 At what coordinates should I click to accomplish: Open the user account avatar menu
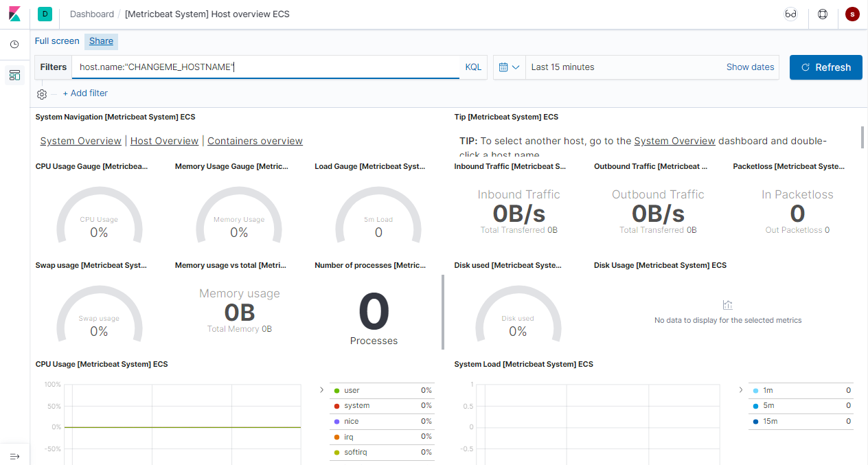[x=852, y=14]
